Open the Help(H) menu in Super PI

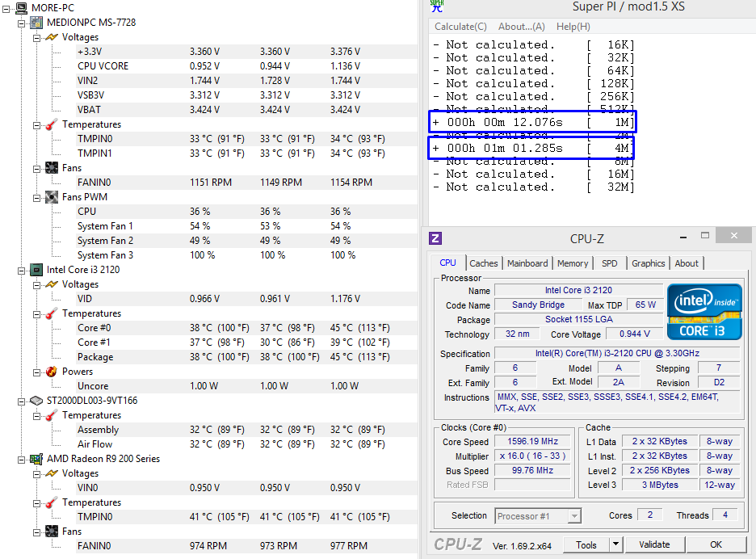pos(573,27)
